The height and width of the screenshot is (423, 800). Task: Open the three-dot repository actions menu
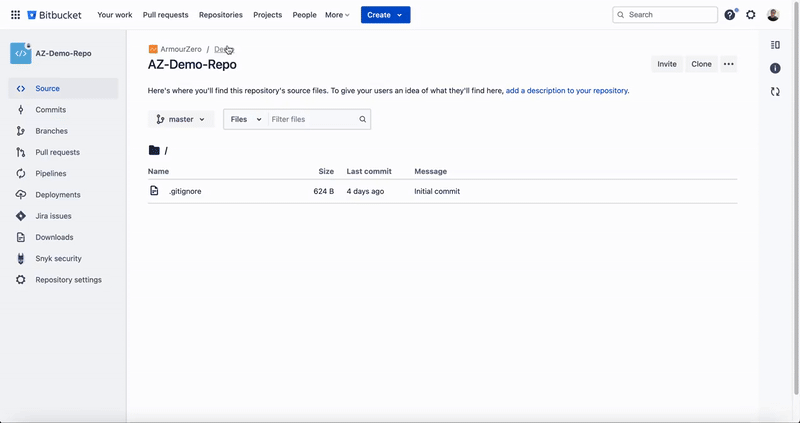(729, 64)
